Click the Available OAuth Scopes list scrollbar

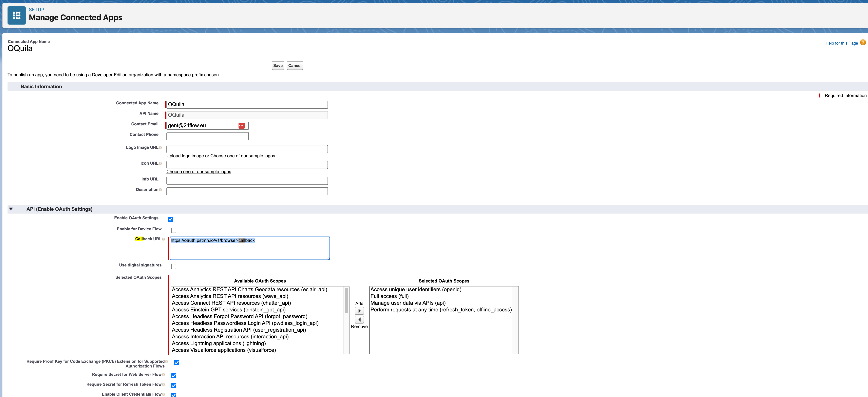coord(346,300)
